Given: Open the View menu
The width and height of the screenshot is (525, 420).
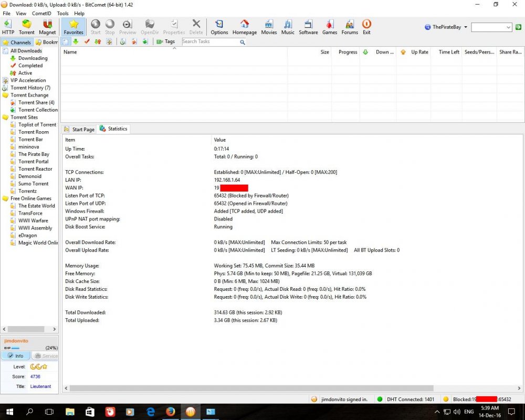Looking at the screenshot, I should (x=21, y=14).
